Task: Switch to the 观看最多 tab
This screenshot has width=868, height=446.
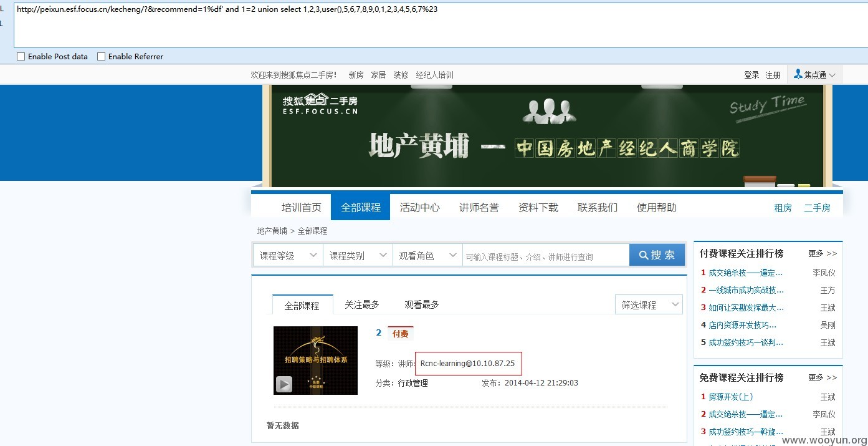Action: point(422,304)
